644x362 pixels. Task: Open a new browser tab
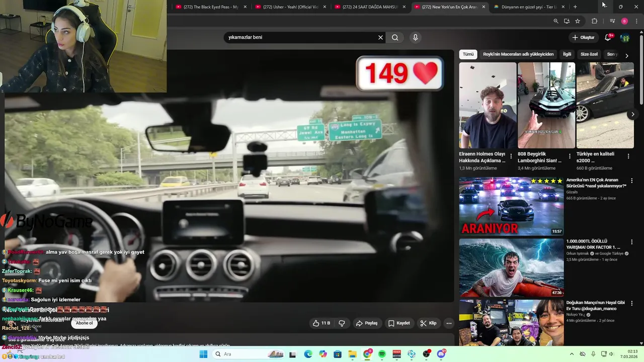click(x=575, y=7)
